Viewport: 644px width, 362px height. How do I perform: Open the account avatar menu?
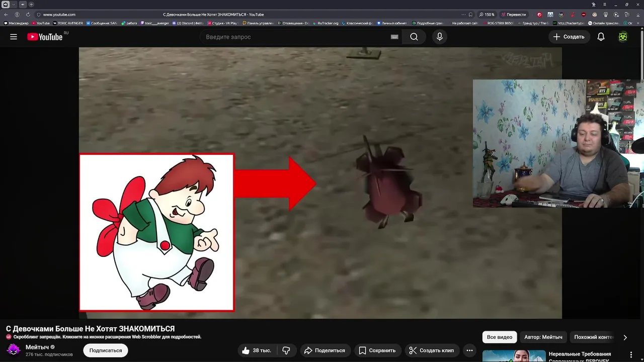click(x=623, y=37)
